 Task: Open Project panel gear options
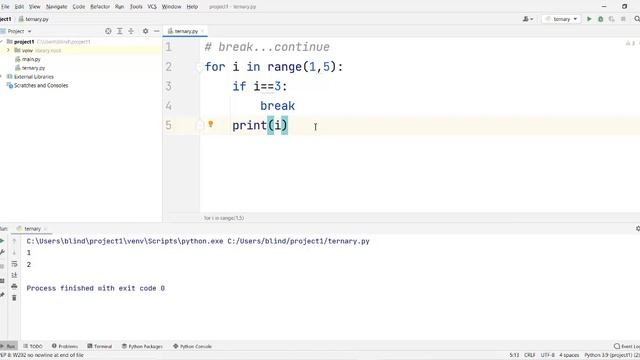click(x=145, y=31)
